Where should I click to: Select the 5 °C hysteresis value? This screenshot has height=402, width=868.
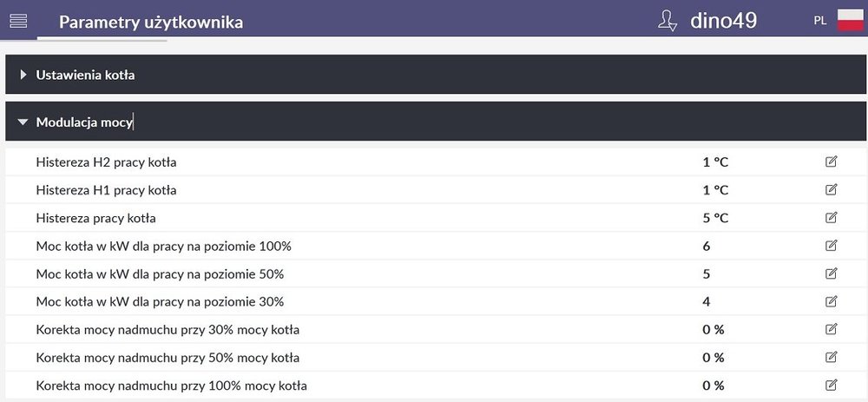pyautogui.click(x=715, y=217)
